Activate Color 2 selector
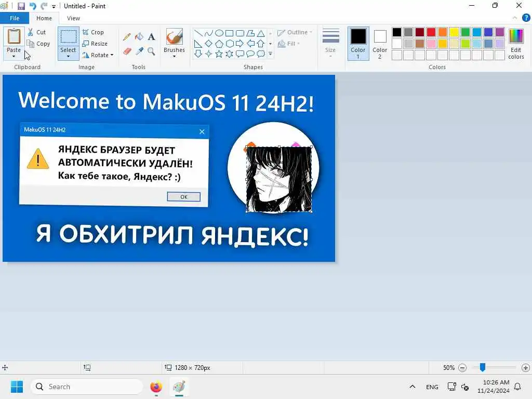532x399 pixels. pos(380,44)
